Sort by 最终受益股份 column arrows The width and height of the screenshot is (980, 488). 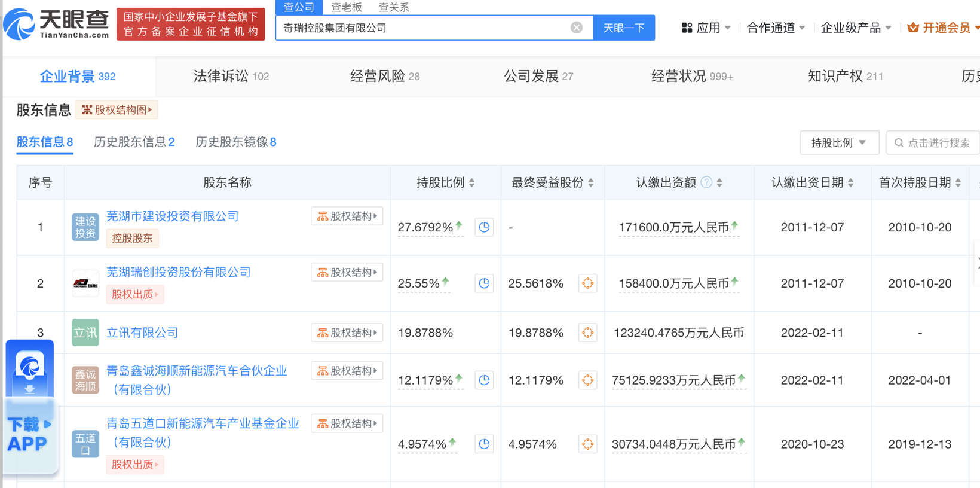tap(591, 183)
